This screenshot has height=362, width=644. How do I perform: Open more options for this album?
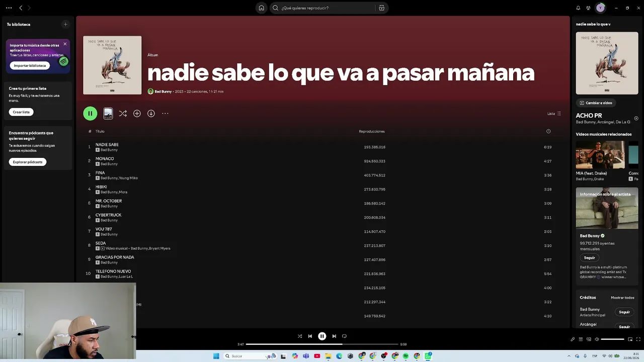165,114
